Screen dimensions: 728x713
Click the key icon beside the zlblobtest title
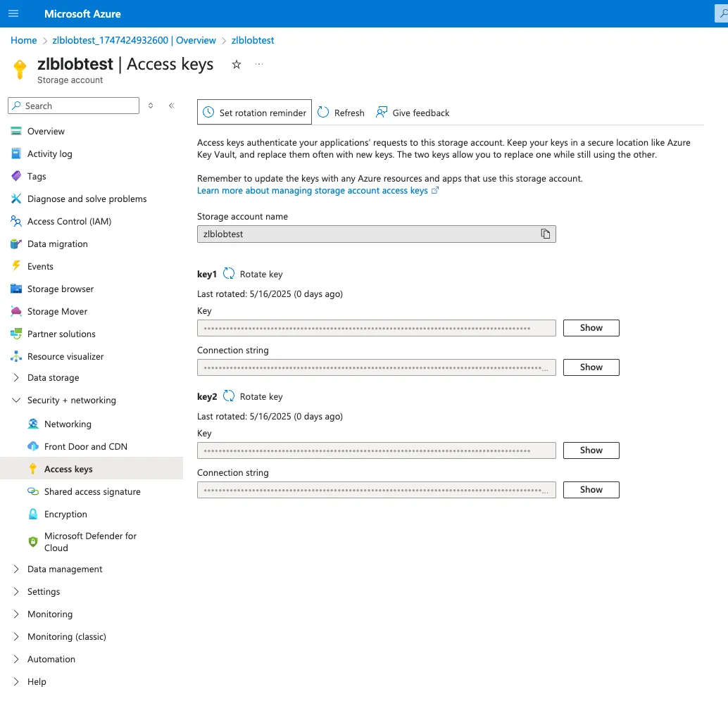(x=20, y=70)
